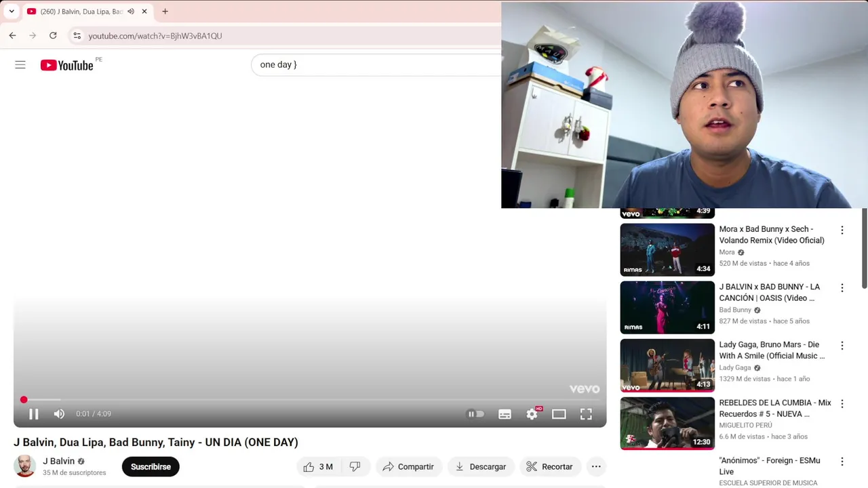The width and height of the screenshot is (868, 488).
Task: View site information icon in address bar
Action: pyautogui.click(x=77, y=35)
